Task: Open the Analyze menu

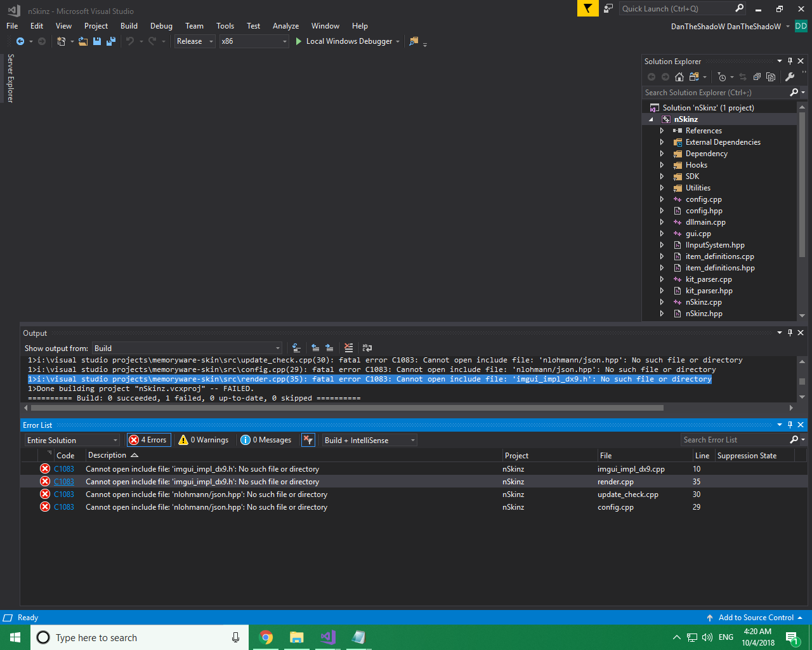Action: (x=285, y=26)
